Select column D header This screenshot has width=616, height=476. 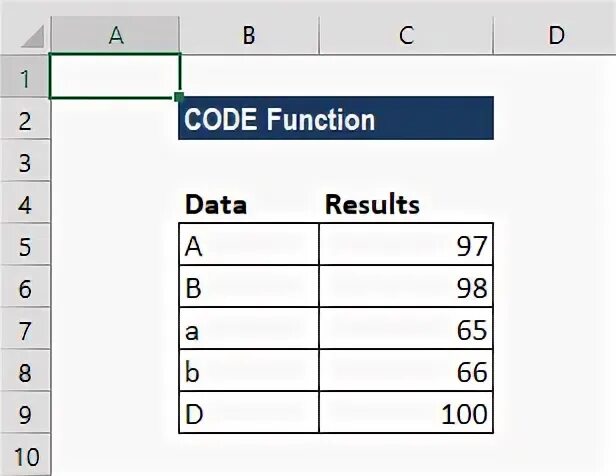[555, 35]
